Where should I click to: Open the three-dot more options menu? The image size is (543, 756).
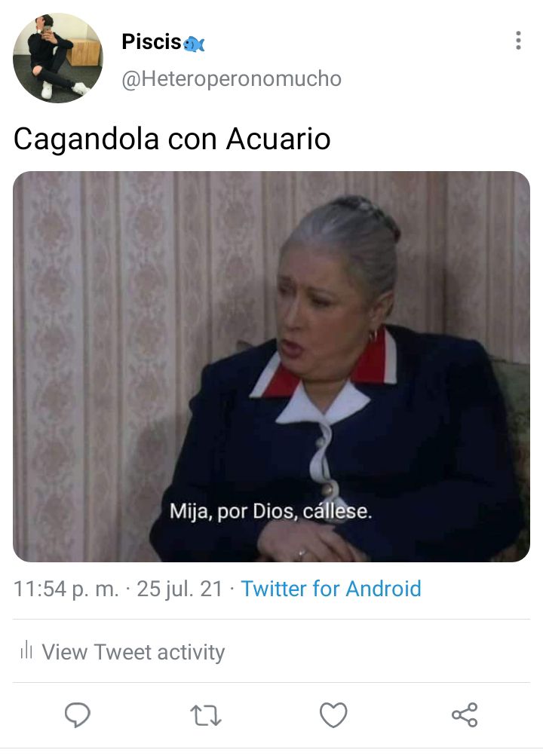[518, 41]
